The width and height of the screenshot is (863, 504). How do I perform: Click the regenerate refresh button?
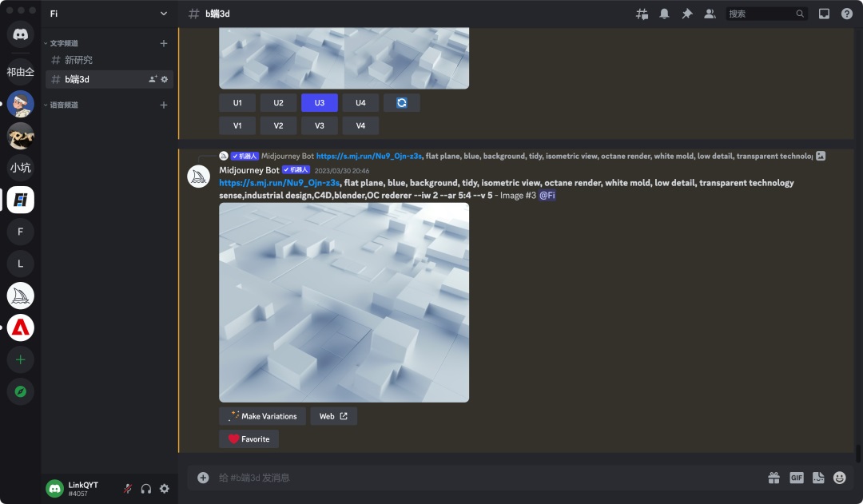(x=401, y=103)
